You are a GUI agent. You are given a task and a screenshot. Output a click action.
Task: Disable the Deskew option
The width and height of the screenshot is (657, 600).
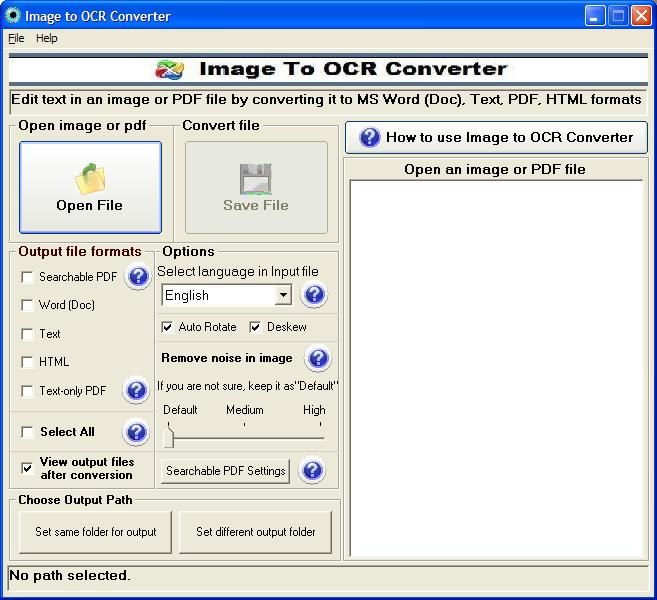(255, 327)
